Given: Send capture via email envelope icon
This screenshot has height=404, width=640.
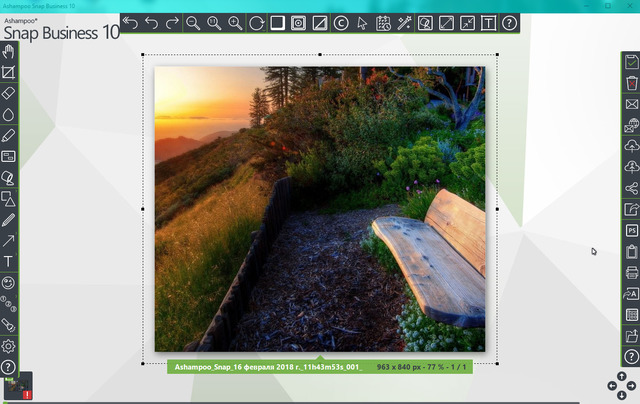Looking at the screenshot, I should coord(631,104).
